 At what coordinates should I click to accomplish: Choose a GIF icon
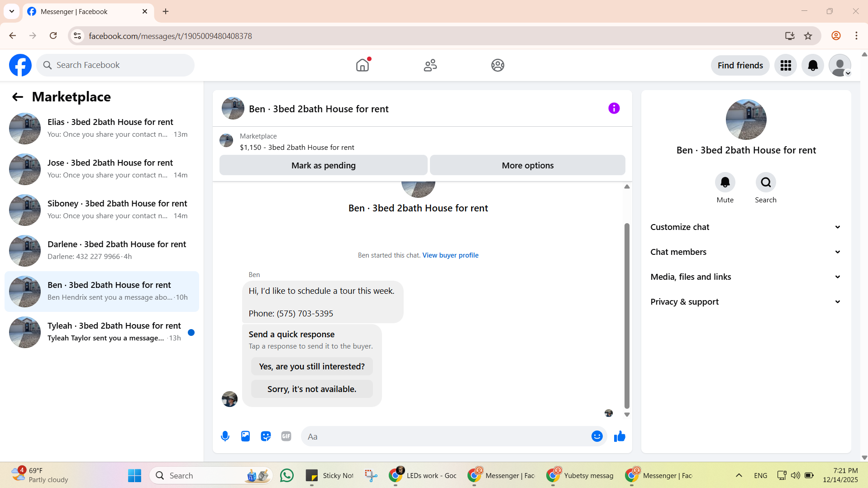(x=286, y=436)
